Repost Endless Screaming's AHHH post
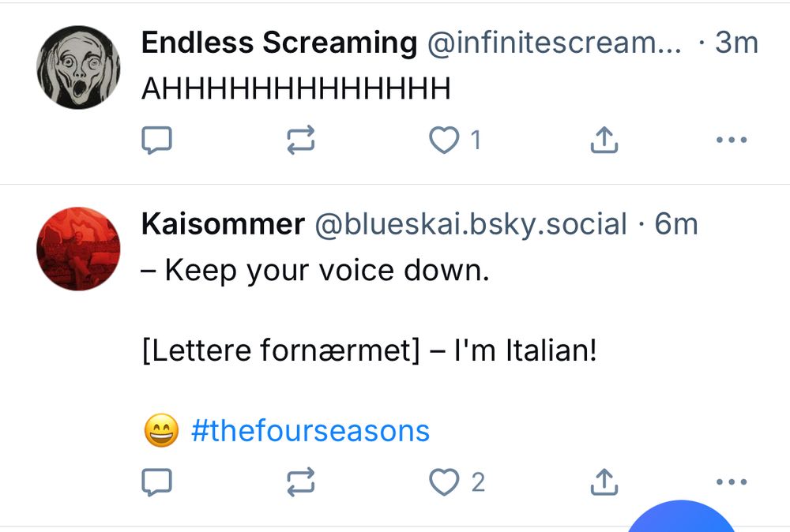This screenshot has height=532, width=790. click(300, 139)
